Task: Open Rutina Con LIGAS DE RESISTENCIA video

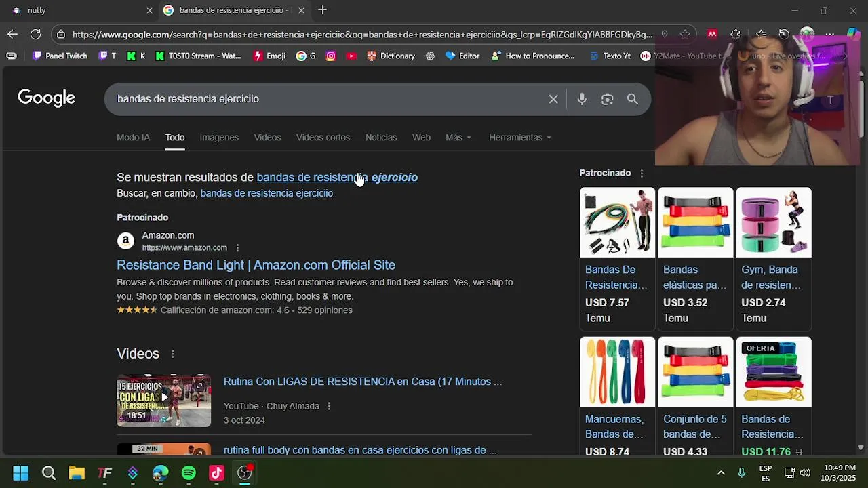Action: [363, 382]
